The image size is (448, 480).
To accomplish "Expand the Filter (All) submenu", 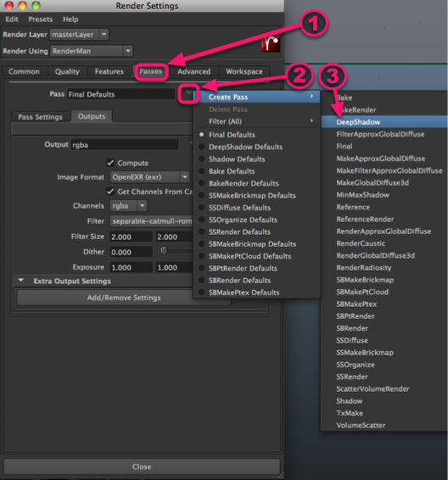I will coord(258,121).
